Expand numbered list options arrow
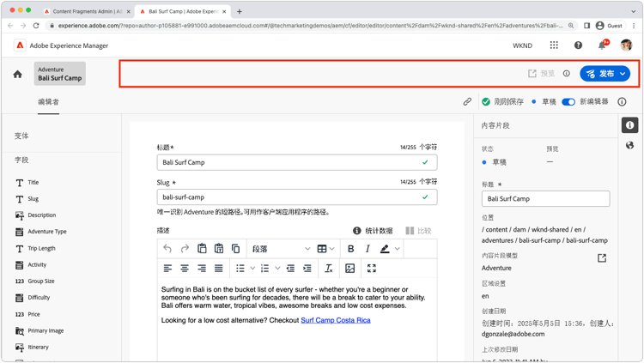This screenshot has width=644, height=363. (x=277, y=269)
